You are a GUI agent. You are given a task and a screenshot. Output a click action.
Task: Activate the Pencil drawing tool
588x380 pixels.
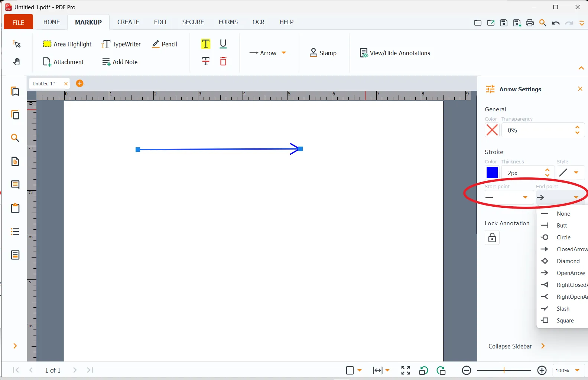coord(165,44)
